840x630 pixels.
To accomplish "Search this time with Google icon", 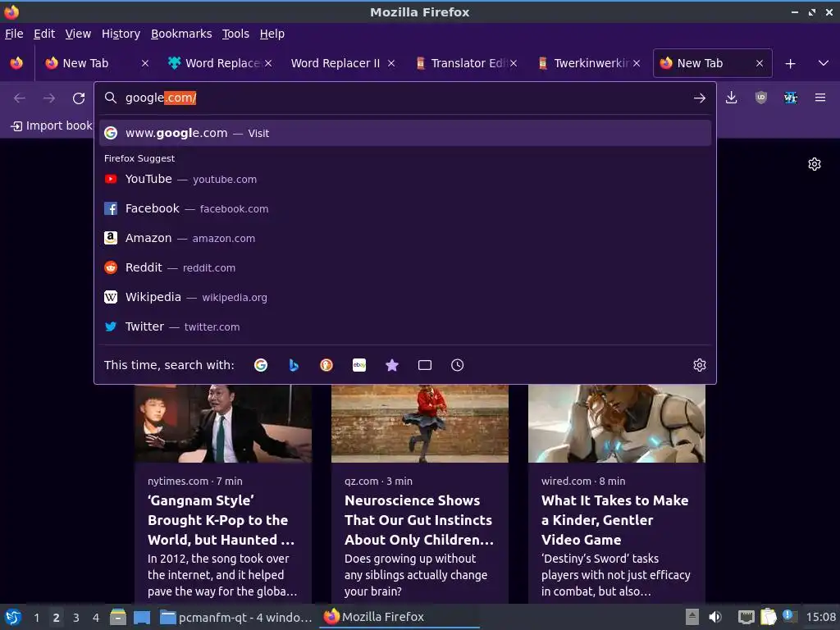I will pos(261,365).
